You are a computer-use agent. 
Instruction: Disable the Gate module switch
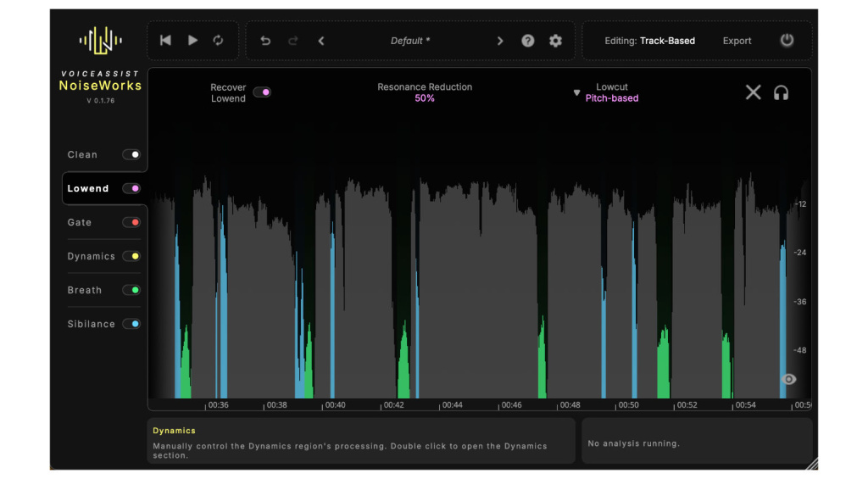pyautogui.click(x=131, y=222)
